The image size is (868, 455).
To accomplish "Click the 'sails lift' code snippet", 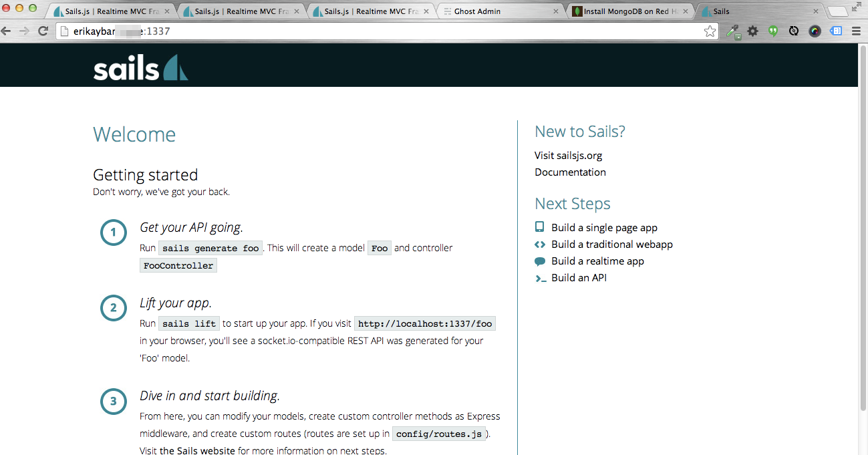I will click(x=189, y=323).
